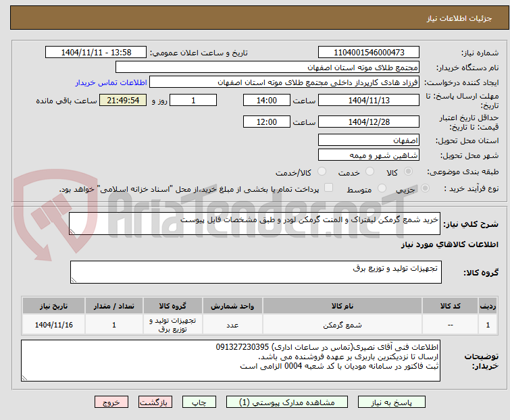Click the price validity date 1404/12/28
The height and width of the screenshot is (420, 510).
[369, 122]
